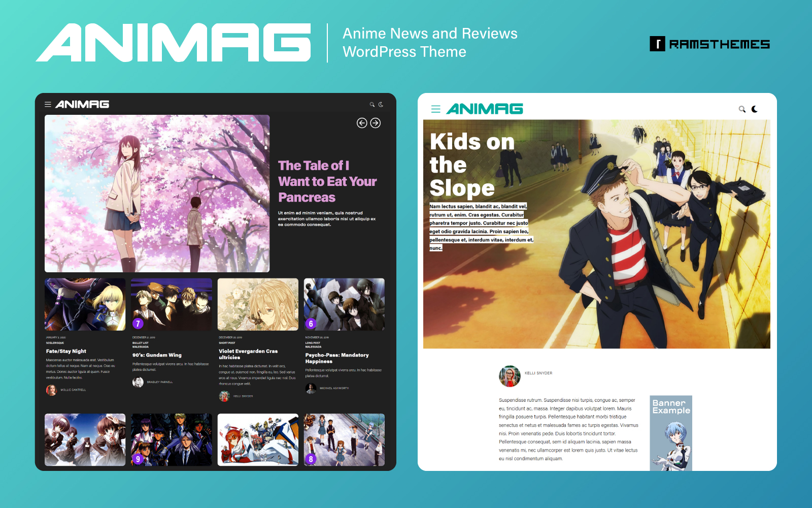Toggle dark mode moon in light preview
812x508 pixels.
(755, 109)
